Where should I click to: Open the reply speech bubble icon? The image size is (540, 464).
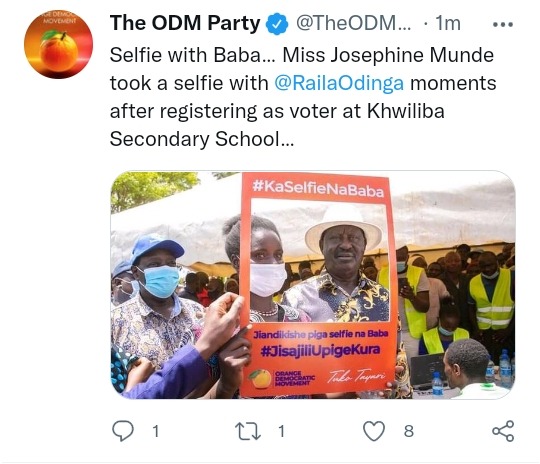pyautogui.click(x=123, y=431)
